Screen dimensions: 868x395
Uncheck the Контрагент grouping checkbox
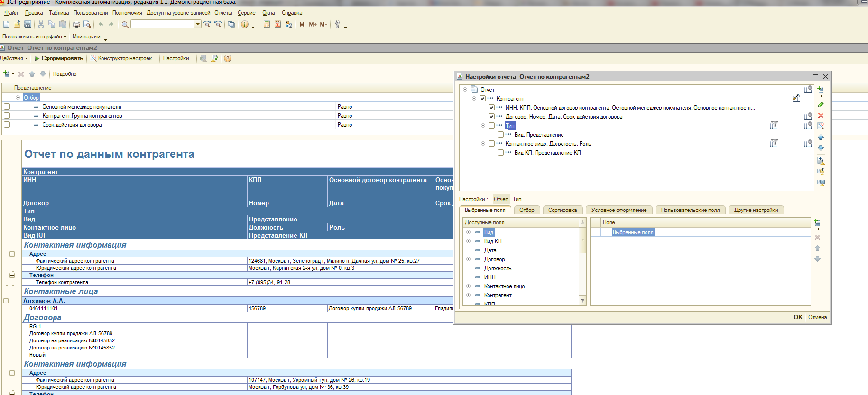(x=482, y=99)
